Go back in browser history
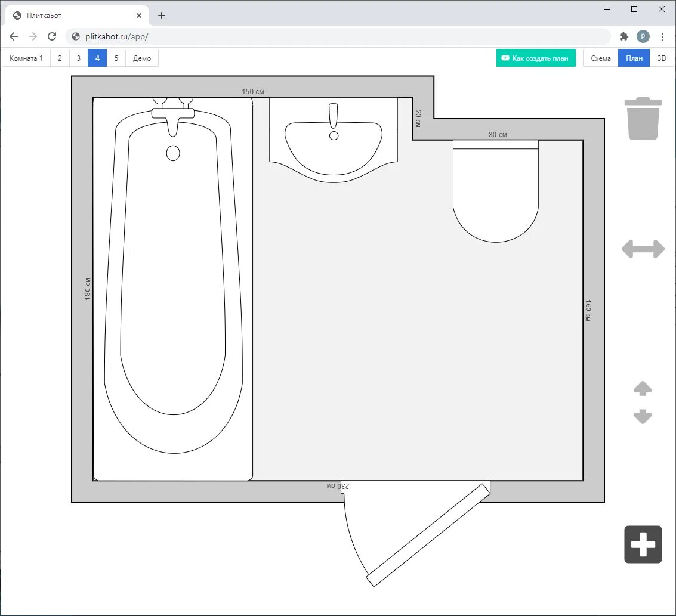The width and height of the screenshot is (676, 616). pos(14,36)
